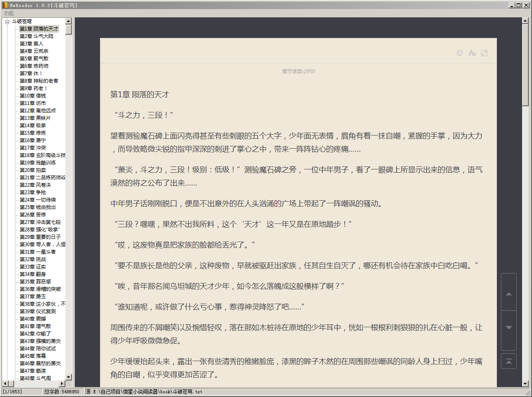Click the 章节字数:2950 label
The image size is (532, 397).
tap(298, 71)
